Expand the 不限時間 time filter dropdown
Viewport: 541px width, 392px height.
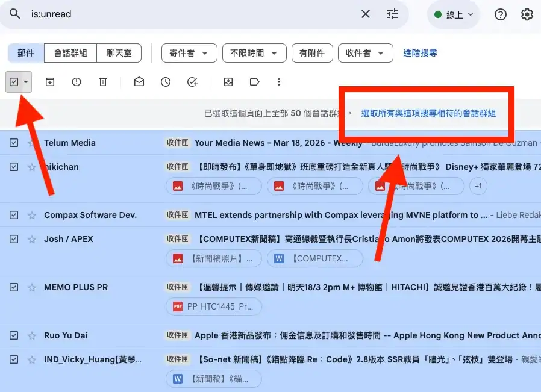pos(254,53)
